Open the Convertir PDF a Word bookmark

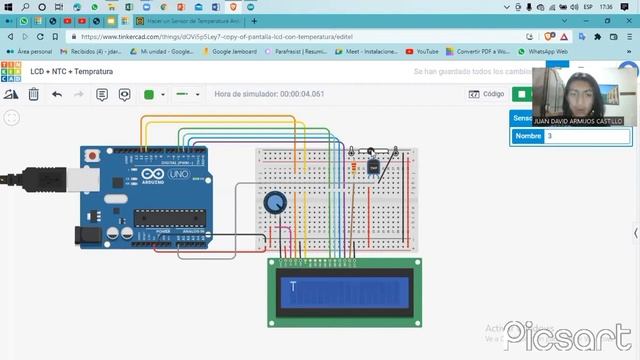tap(478, 52)
